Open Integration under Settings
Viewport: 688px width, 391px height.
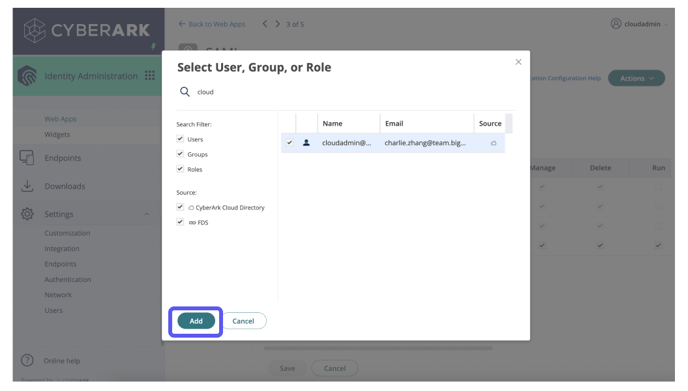[x=62, y=248]
